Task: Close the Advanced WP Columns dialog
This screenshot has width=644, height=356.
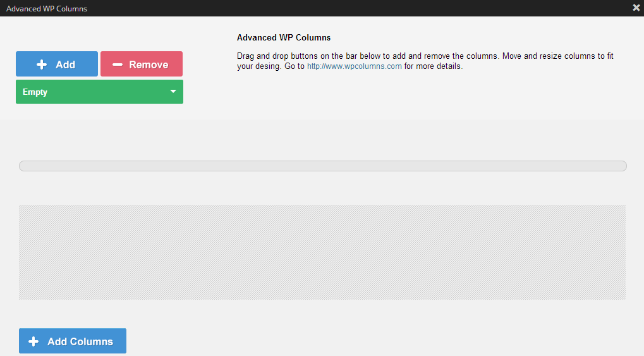Action: point(636,8)
